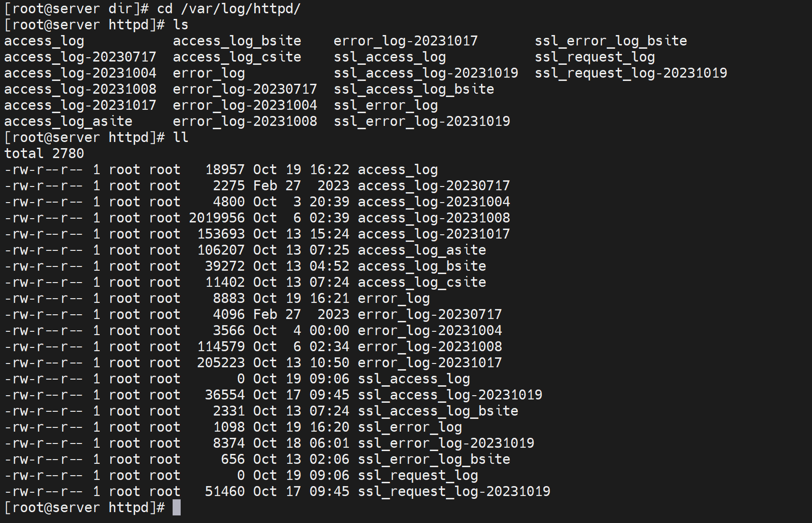Click the file size 106207

tap(221, 250)
